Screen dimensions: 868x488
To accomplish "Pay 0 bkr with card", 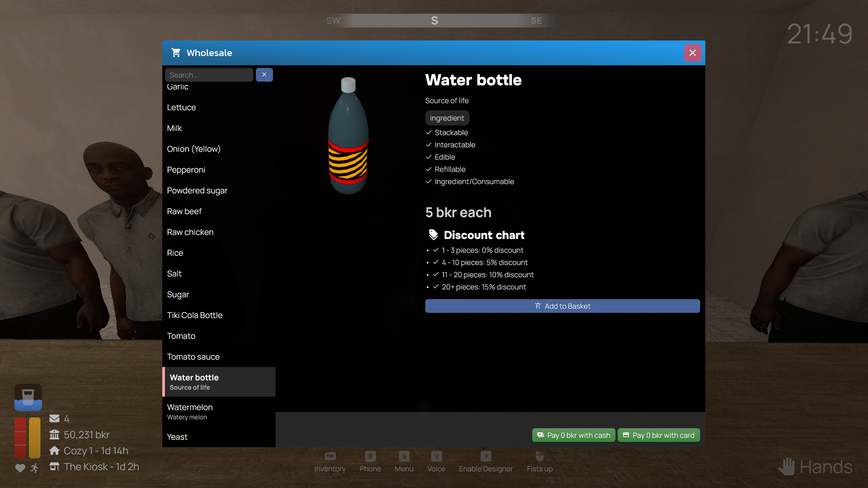I will pyautogui.click(x=659, y=435).
